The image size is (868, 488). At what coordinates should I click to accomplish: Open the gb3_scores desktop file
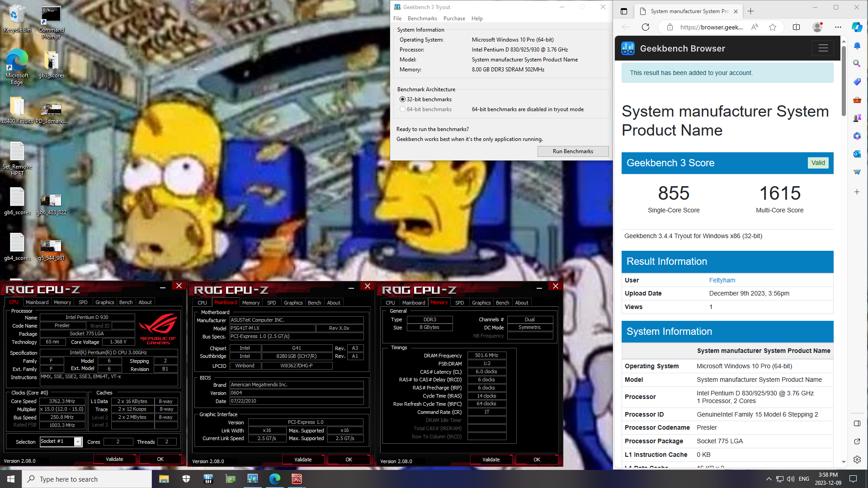tap(51, 64)
